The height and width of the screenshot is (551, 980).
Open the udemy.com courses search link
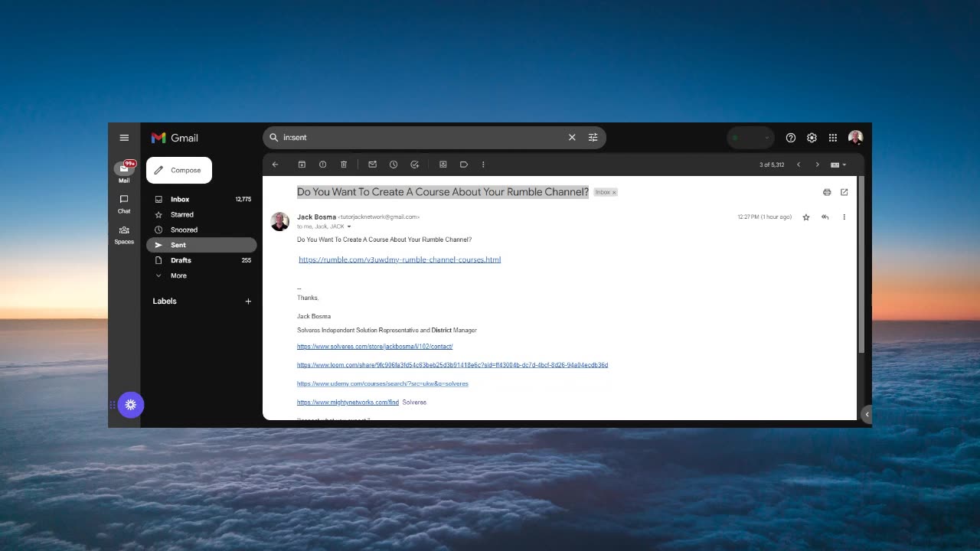[x=383, y=383]
